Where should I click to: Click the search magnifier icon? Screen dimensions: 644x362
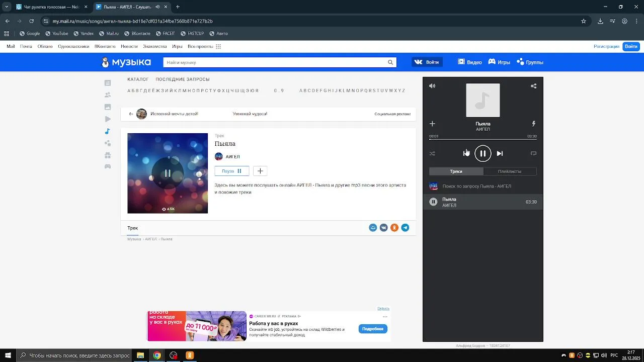[390, 62]
